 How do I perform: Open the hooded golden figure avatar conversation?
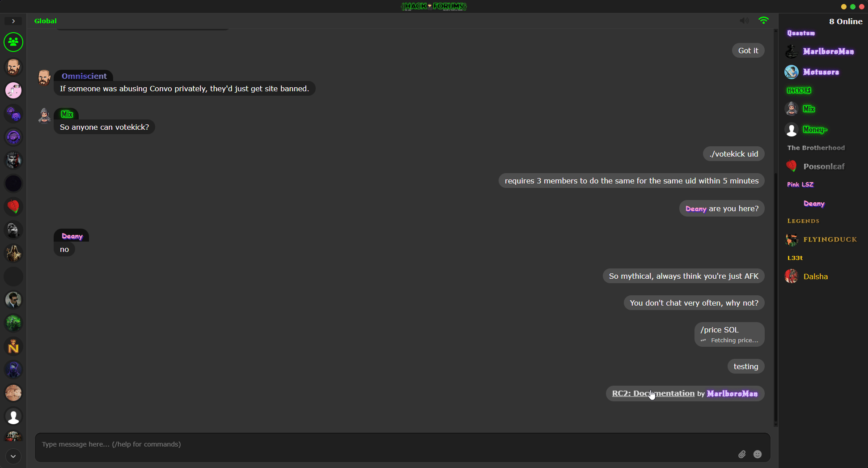point(13,253)
